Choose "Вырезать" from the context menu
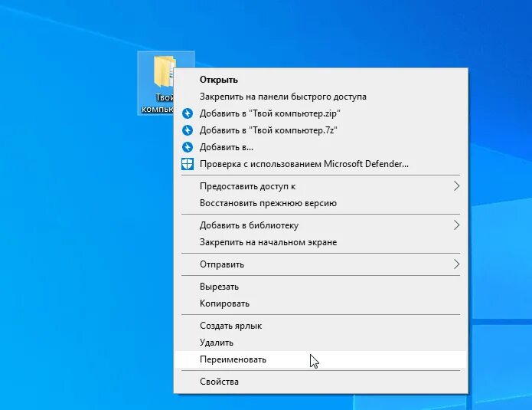The height and width of the screenshot is (410, 532). [x=321, y=287]
